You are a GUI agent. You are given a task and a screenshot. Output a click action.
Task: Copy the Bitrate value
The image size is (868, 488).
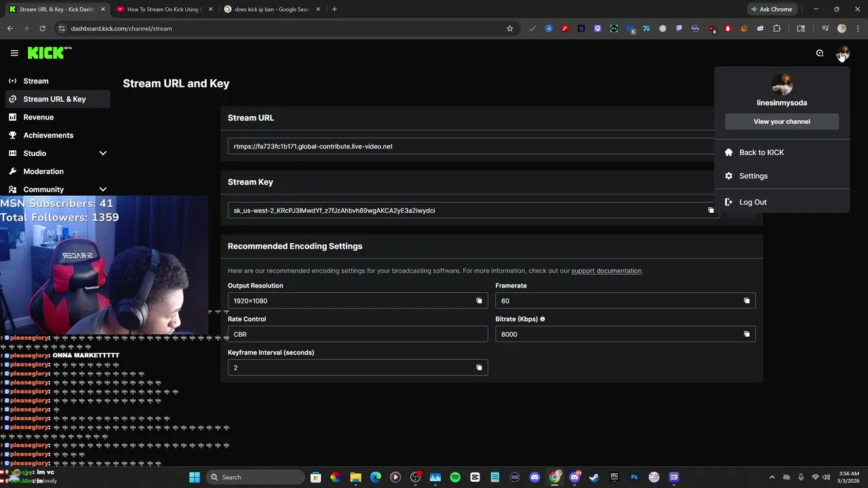(747, 334)
